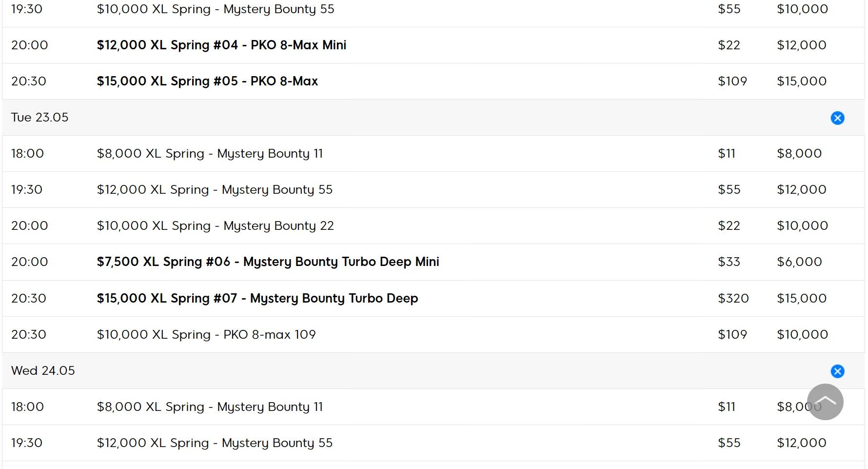Click $10,000 XL Spring PKO 8-max 109
868x469 pixels.
click(x=206, y=334)
